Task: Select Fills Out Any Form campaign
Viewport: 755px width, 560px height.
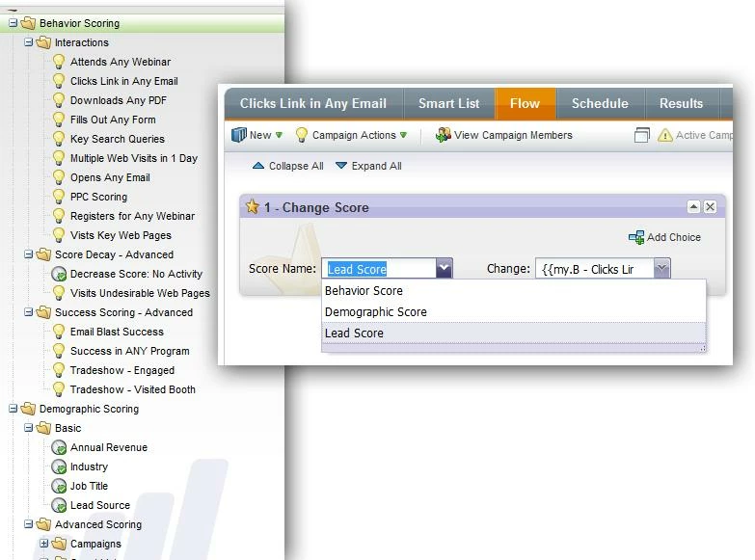Action: tap(113, 120)
